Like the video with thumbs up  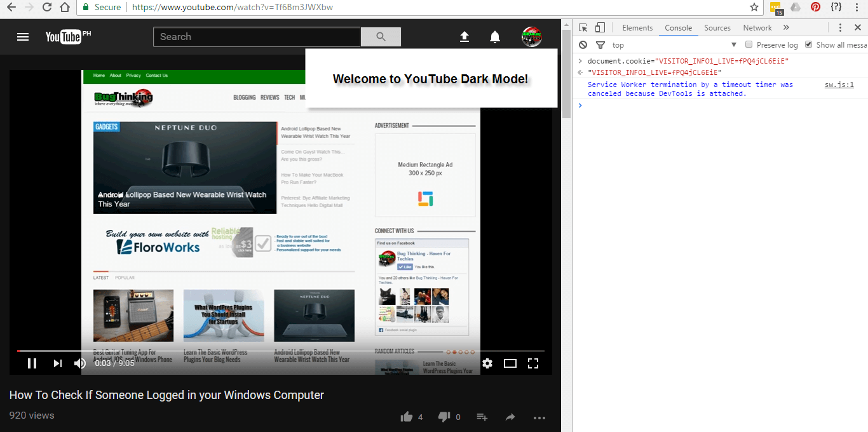[x=407, y=417]
